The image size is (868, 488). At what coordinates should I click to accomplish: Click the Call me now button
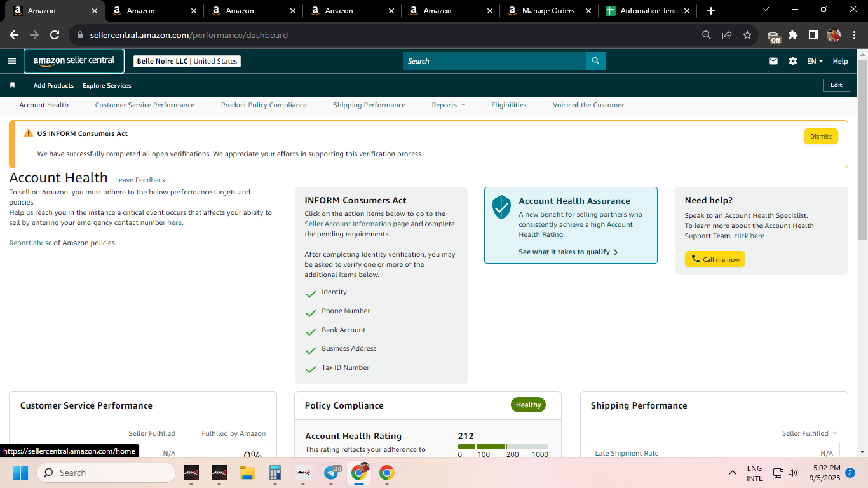715,259
